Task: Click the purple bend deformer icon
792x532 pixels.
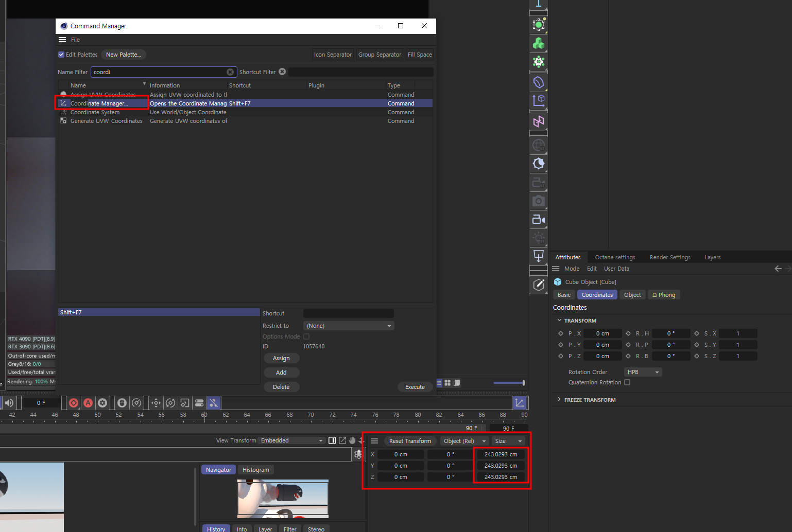Action: [x=539, y=82]
